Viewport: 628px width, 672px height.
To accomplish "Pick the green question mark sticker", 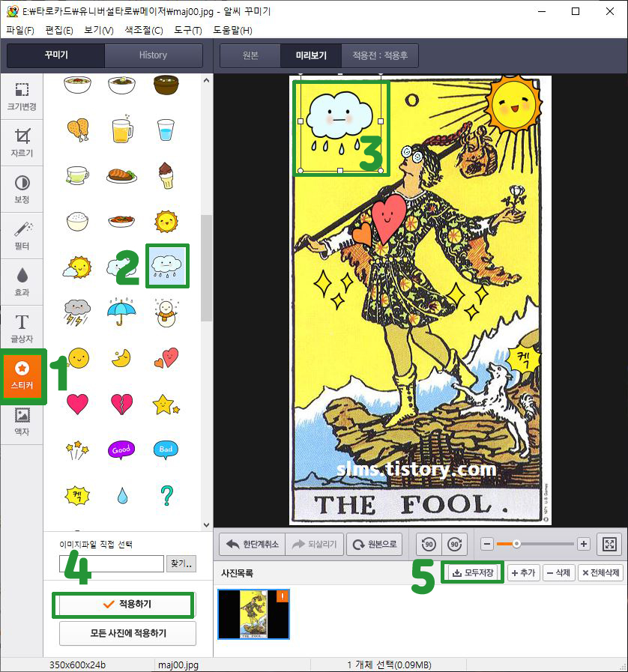I will click(x=167, y=495).
